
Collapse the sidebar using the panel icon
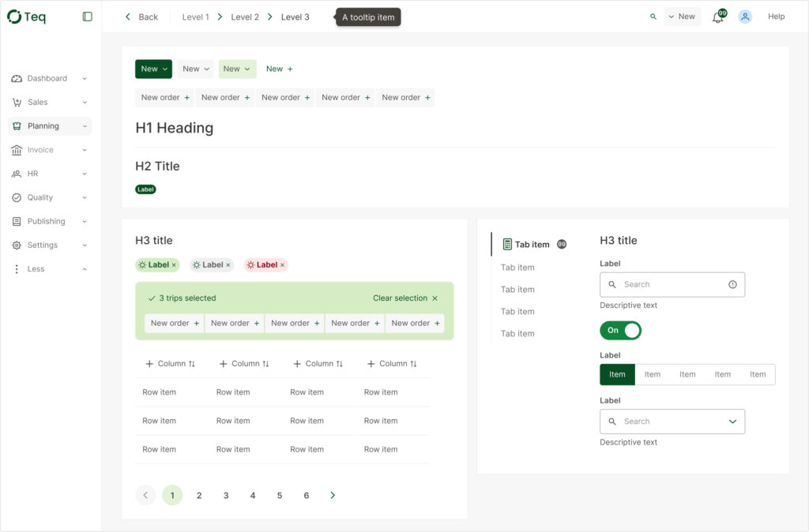pos(88,17)
